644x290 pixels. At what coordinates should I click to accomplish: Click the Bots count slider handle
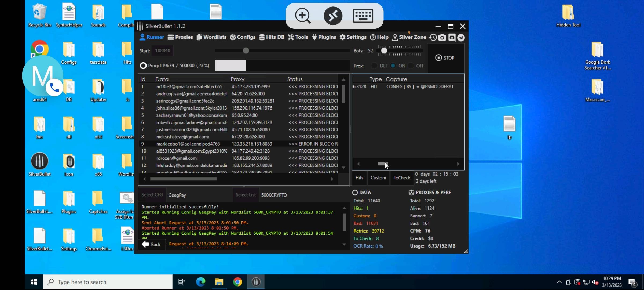coord(384,51)
